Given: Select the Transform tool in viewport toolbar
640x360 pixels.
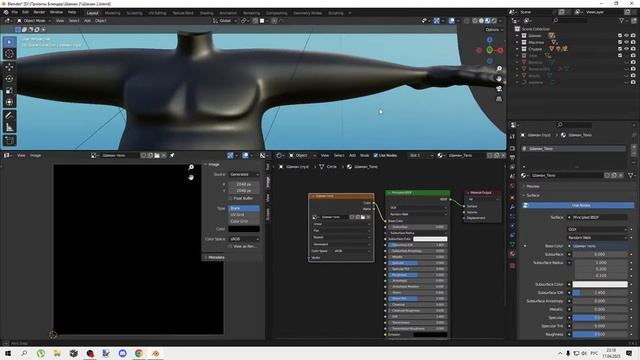Looking at the screenshot, I should point(10,102).
